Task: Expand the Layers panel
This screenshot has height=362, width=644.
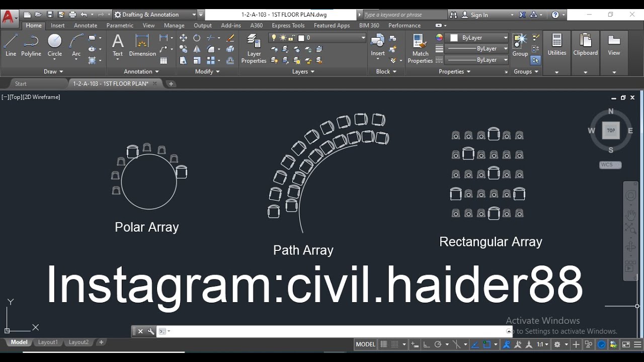Action: pos(303,71)
